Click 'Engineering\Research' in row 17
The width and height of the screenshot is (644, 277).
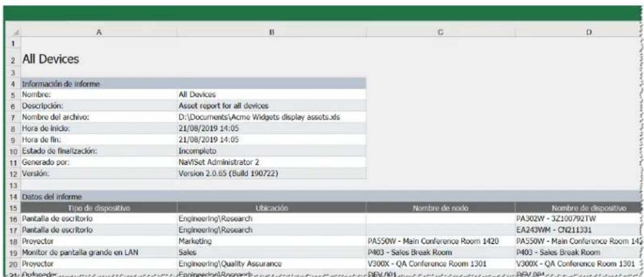(271, 230)
